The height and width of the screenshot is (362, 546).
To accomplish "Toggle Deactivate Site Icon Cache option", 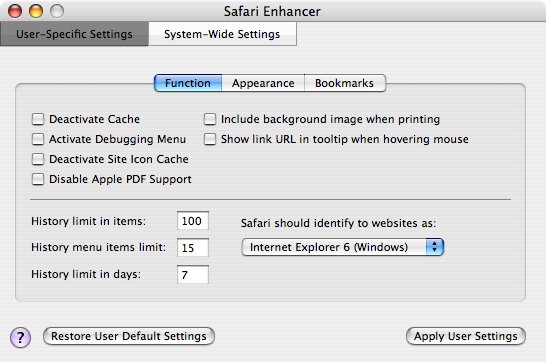I will coord(38,159).
